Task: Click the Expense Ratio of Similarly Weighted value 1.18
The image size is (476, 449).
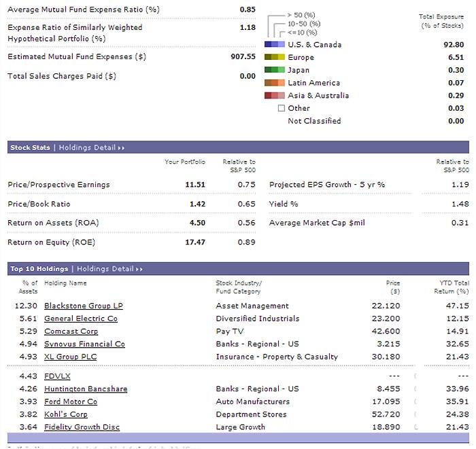Action: pos(248,28)
